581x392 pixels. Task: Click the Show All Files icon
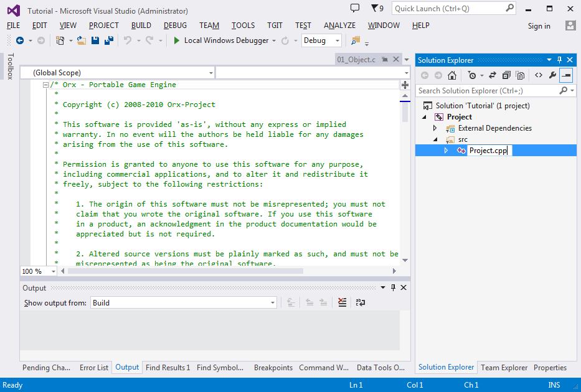pyautogui.click(x=520, y=75)
